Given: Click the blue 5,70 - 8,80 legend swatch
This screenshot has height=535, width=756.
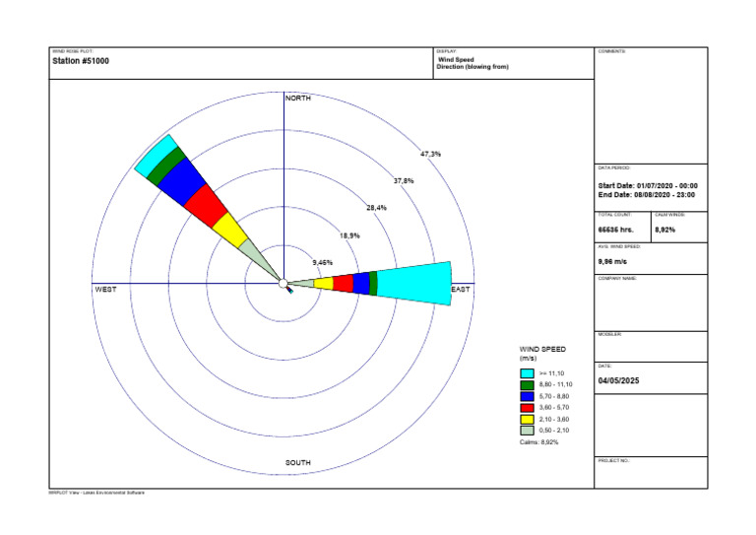Looking at the screenshot, I should 527,396.
